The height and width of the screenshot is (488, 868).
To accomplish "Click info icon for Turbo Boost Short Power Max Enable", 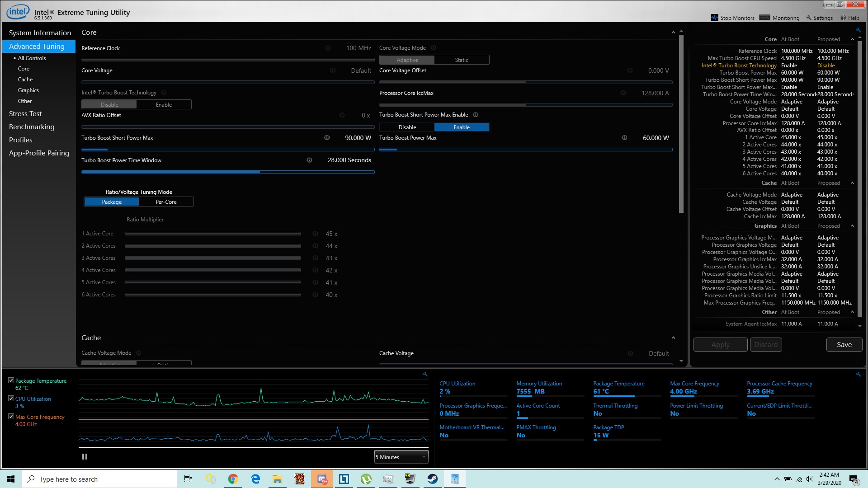I will click(x=476, y=115).
